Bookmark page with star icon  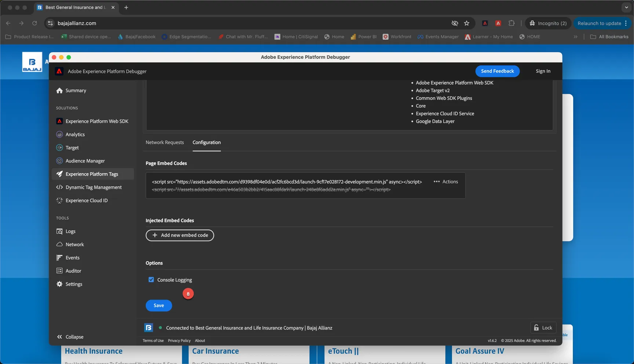click(467, 23)
